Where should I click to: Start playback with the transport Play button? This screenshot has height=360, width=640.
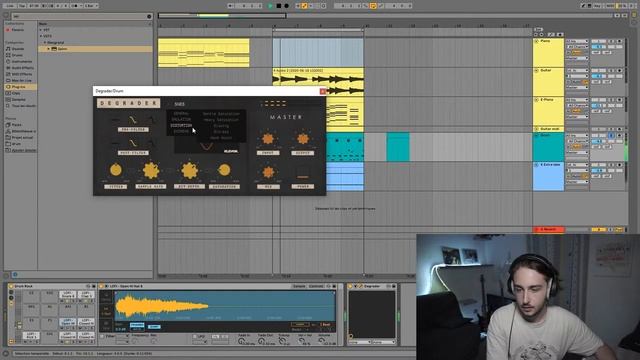click(x=270, y=6)
